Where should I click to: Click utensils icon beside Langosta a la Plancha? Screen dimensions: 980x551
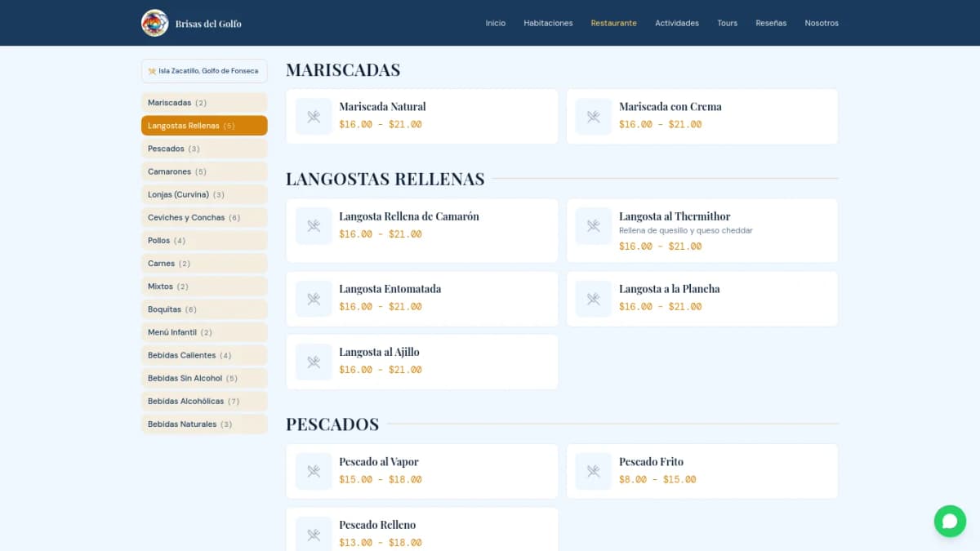click(x=594, y=299)
